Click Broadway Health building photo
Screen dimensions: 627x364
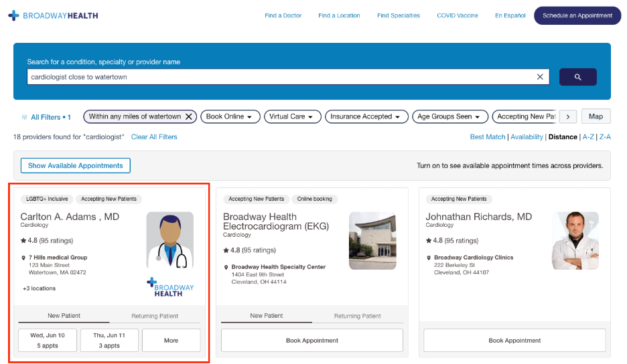tap(372, 240)
